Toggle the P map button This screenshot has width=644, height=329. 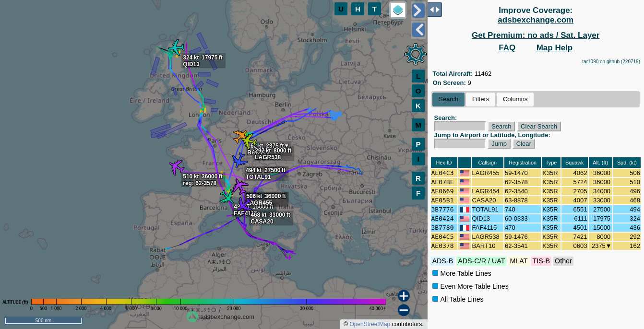(x=418, y=144)
